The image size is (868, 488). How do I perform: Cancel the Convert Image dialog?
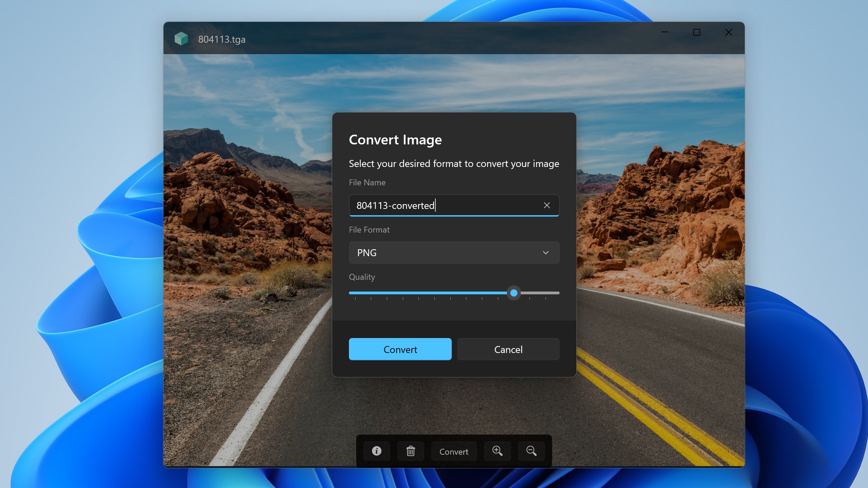(508, 349)
